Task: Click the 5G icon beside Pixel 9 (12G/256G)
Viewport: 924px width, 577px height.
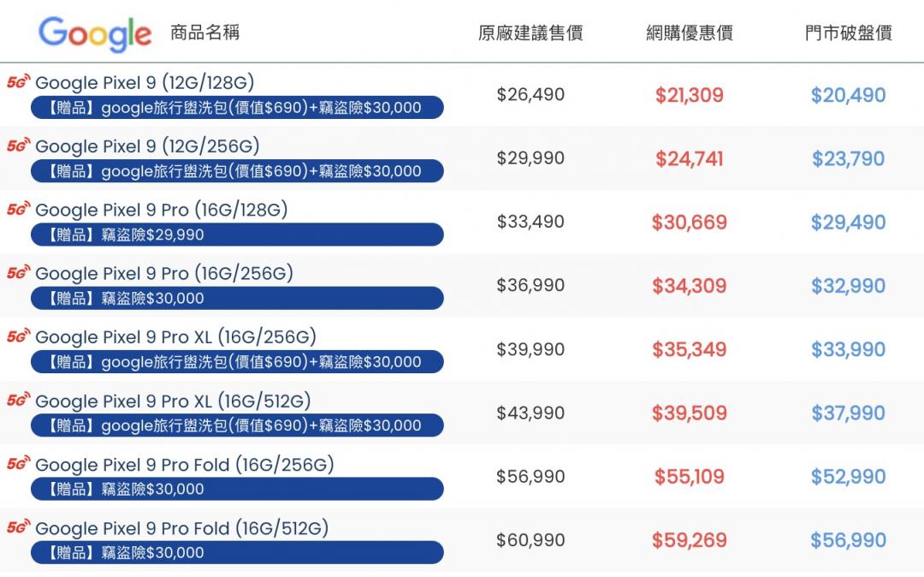Action: point(19,146)
